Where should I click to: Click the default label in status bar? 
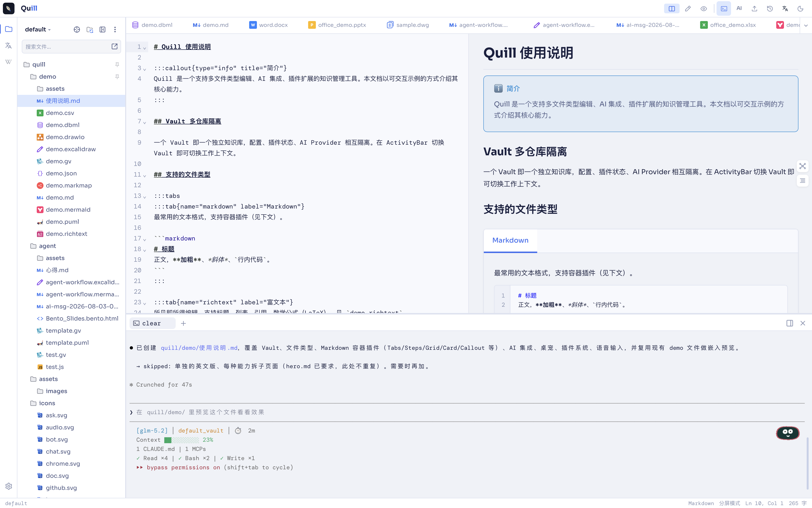[16, 503]
